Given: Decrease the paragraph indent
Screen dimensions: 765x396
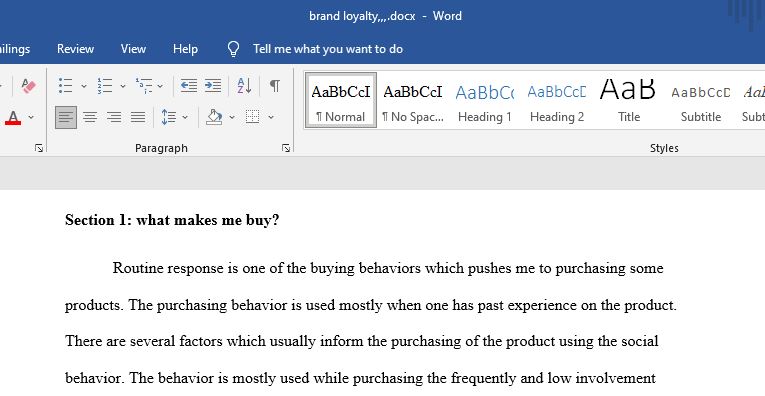Looking at the screenshot, I should 189,86.
